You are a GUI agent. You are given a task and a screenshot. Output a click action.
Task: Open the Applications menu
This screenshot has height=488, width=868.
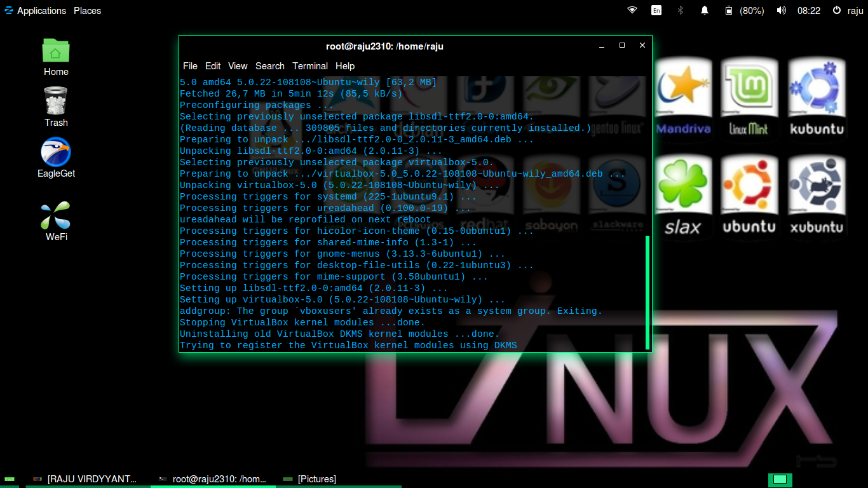click(35, 11)
